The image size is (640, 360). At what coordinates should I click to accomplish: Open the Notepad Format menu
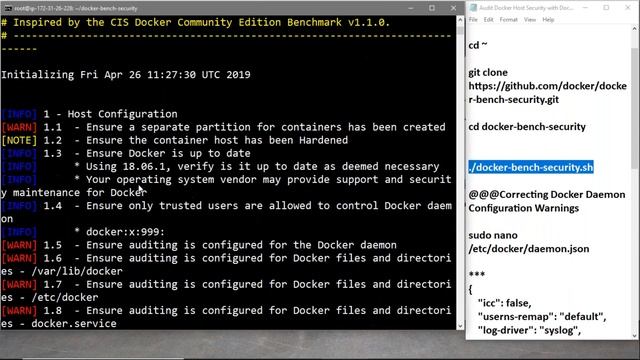point(509,20)
